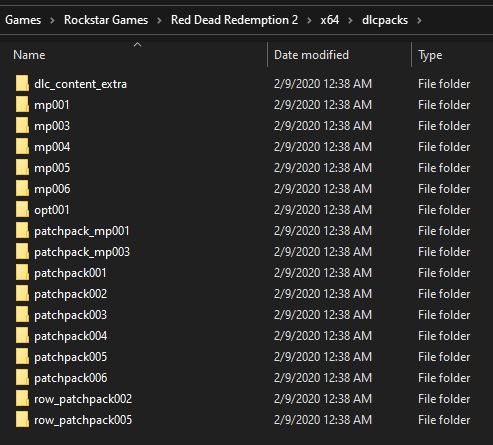Sort by the Type column header
Image resolution: width=493 pixels, height=445 pixels.
[430, 55]
